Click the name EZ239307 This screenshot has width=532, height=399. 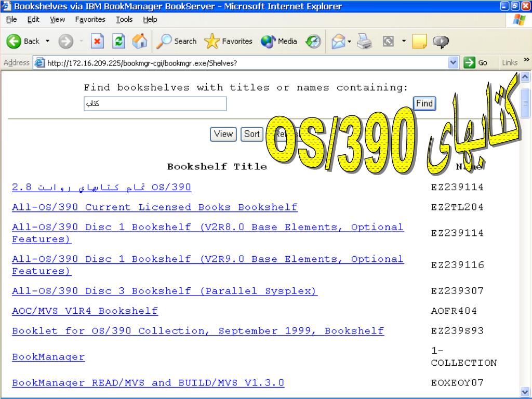click(457, 291)
